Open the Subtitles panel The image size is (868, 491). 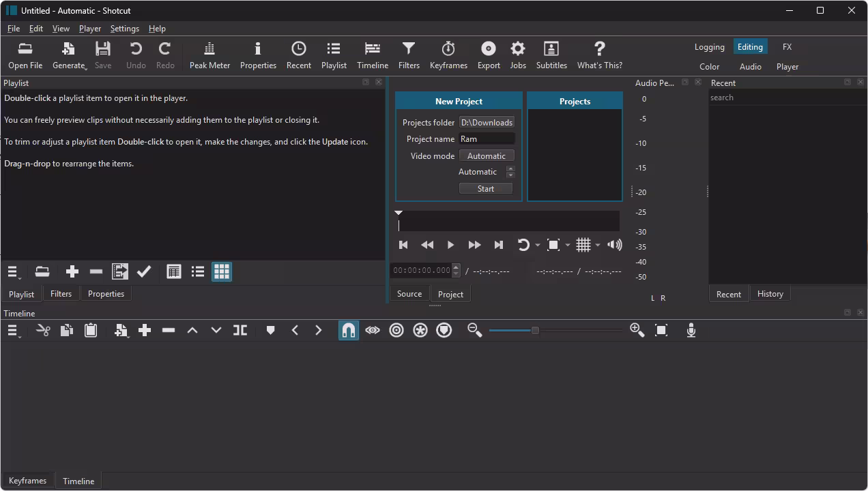pos(551,55)
